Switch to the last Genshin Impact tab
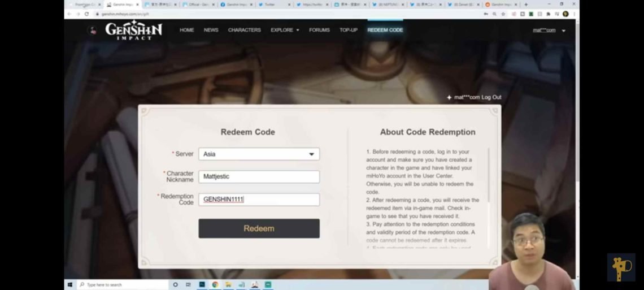The width and height of the screenshot is (644, 290). click(x=501, y=5)
